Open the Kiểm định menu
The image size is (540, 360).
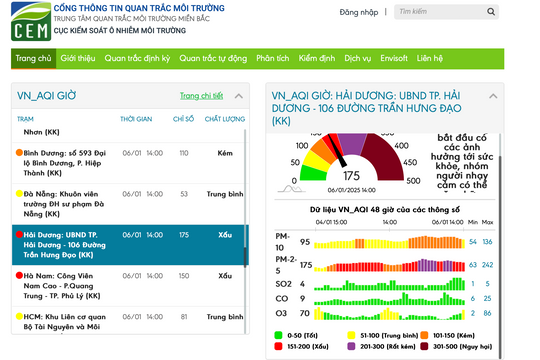(316, 58)
